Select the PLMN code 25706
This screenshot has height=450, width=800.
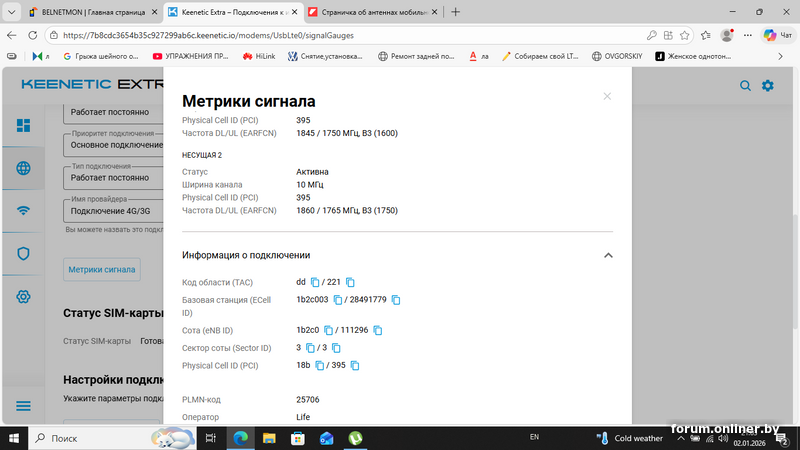coord(308,399)
